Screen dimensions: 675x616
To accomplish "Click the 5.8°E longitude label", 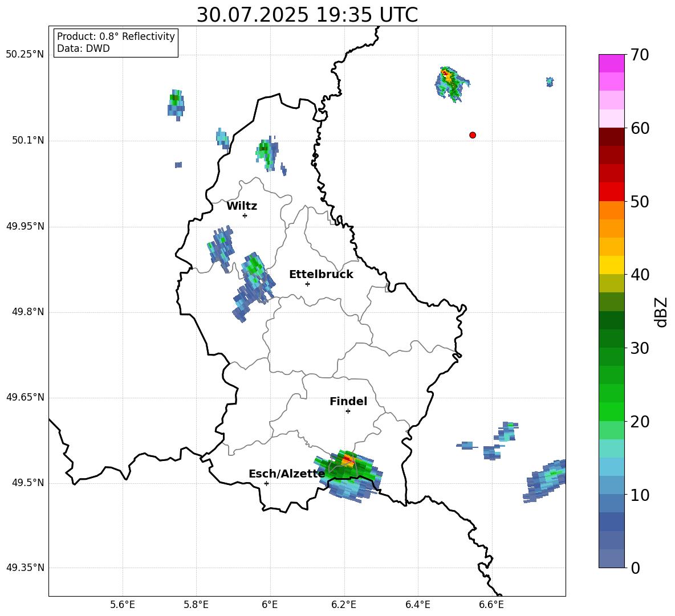I will pyautogui.click(x=196, y=605).
